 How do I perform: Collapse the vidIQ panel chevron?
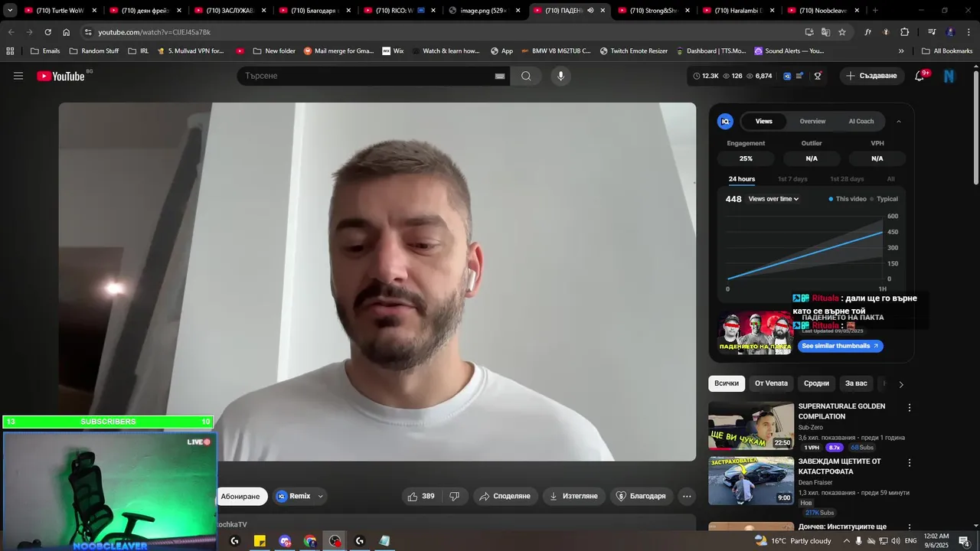pyautogui.click(x=899, y=121)
